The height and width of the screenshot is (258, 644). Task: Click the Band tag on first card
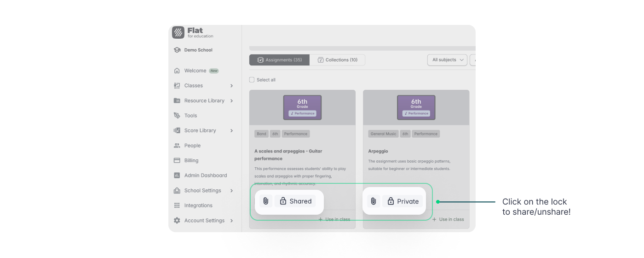261,134
